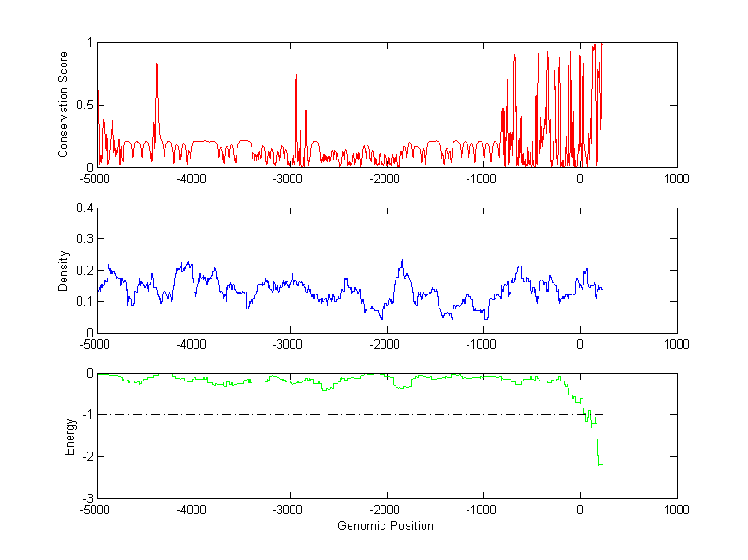Image resolution: width=748 pixels, height=560 pixels.
Task: Click the -2000 tick label under Density plot
Action: tap(386, 345)
